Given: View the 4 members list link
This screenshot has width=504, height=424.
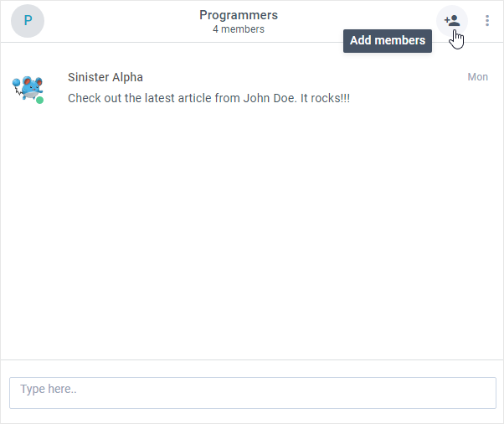Looking at the screenshot, I should [x=239, y=29].
